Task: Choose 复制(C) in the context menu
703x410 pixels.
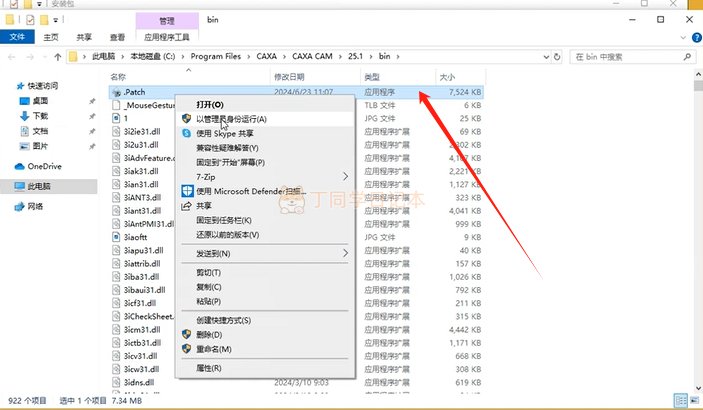Action: pyautogui.click(x=265, y=287)
